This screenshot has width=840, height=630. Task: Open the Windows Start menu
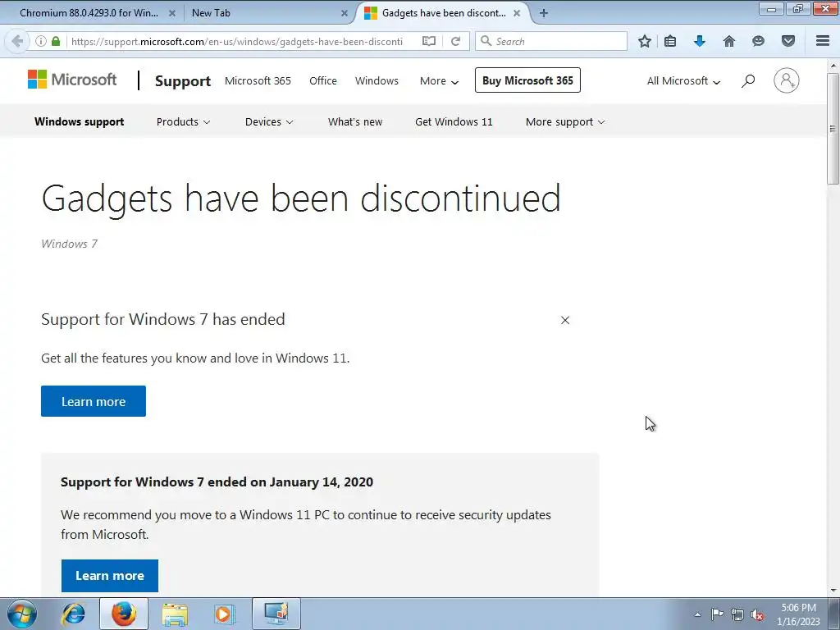(x=22, y=614)
